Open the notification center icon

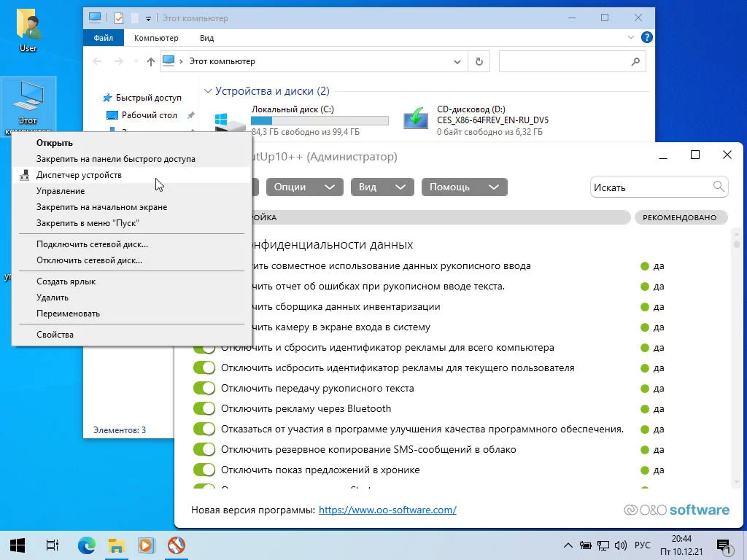[x=724, y=546]
